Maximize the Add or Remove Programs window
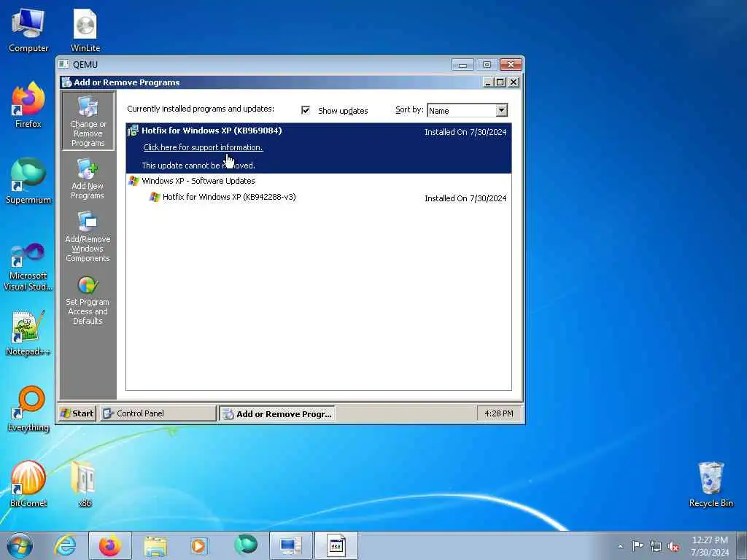747x560 pixels. click(500, 82)
